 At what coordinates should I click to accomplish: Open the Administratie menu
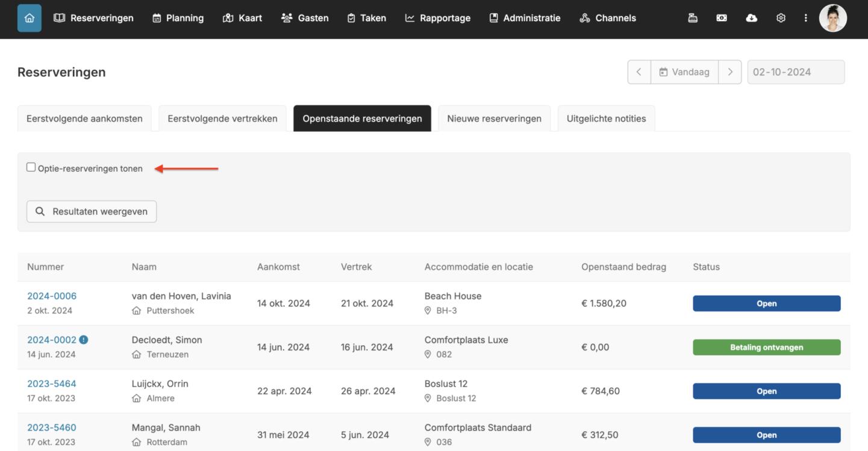(525, 18)
